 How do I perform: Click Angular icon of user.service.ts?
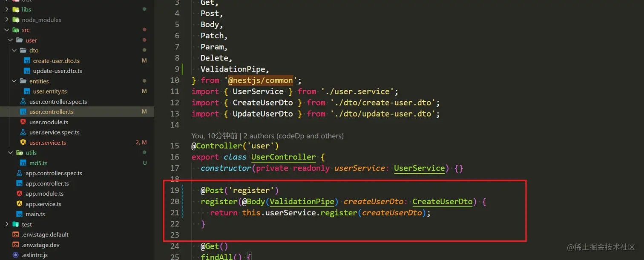23,143
